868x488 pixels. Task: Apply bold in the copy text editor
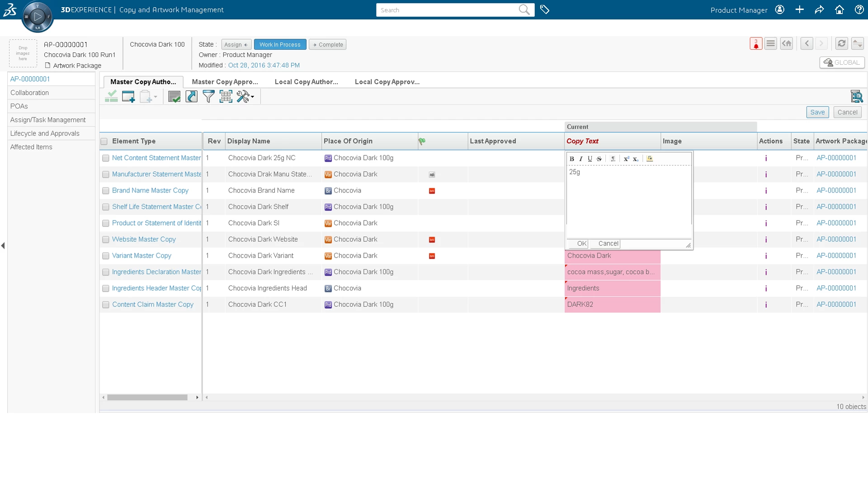pyautogui.click(x=572, y=159)
